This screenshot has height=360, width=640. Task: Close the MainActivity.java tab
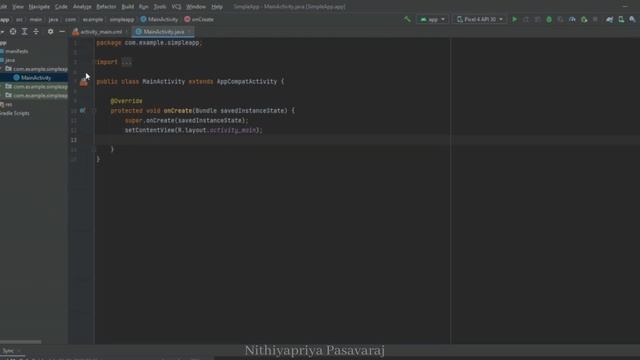tap(190, 31)
